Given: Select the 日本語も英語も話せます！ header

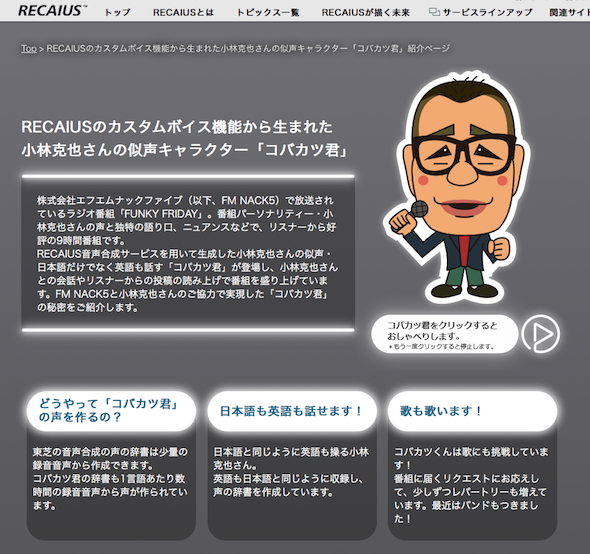Looking at the screenshot, I should tap(292, 411).
